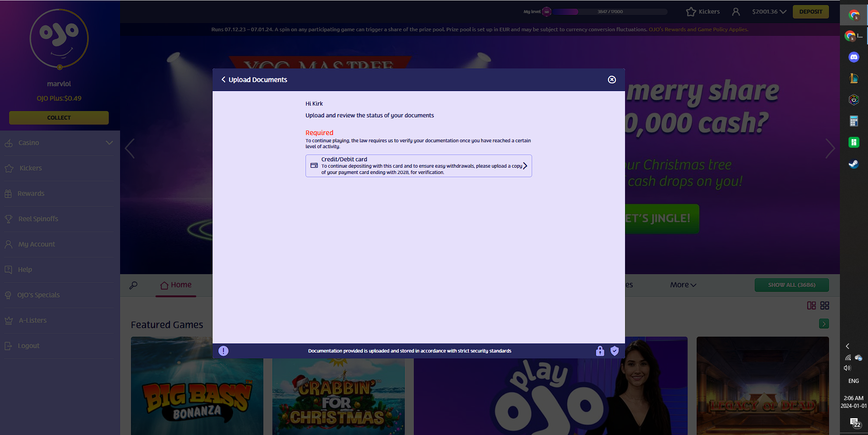The image size is (868, 435).
Task: Expand the Casino menu chevron
Action: point(109,143)
